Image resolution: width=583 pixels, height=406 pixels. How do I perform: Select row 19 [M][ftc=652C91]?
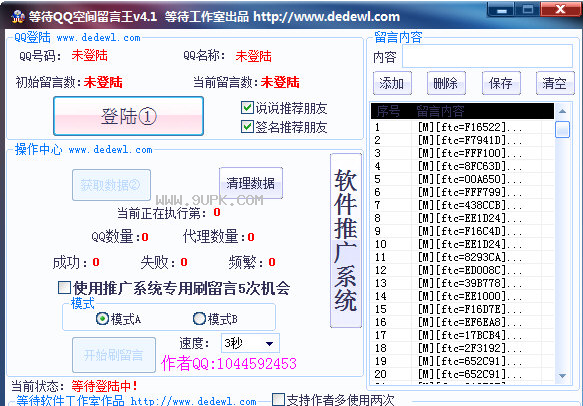[x=463, y=361]
